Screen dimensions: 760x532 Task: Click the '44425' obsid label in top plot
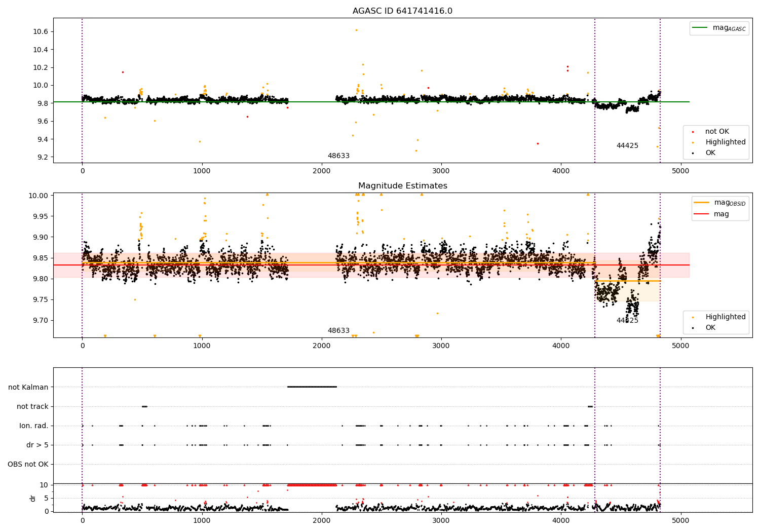pyautogui.click(x=627, y=146)
